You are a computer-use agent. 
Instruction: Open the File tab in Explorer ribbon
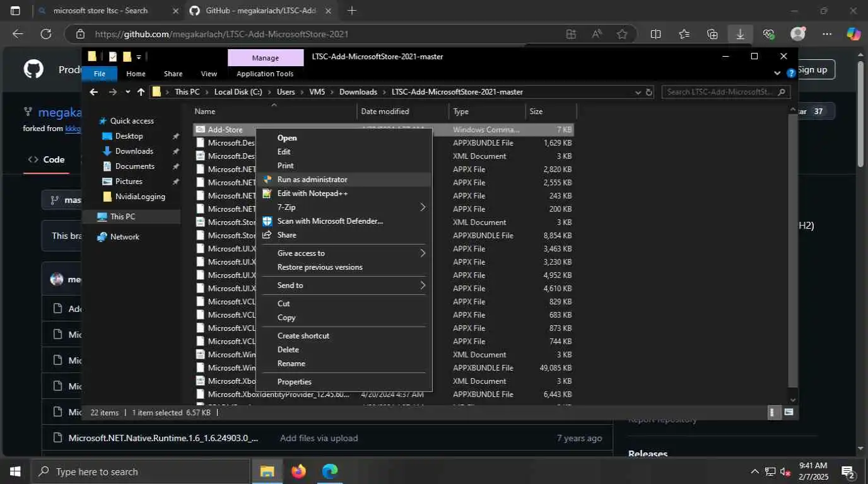(x=100, y=74)
